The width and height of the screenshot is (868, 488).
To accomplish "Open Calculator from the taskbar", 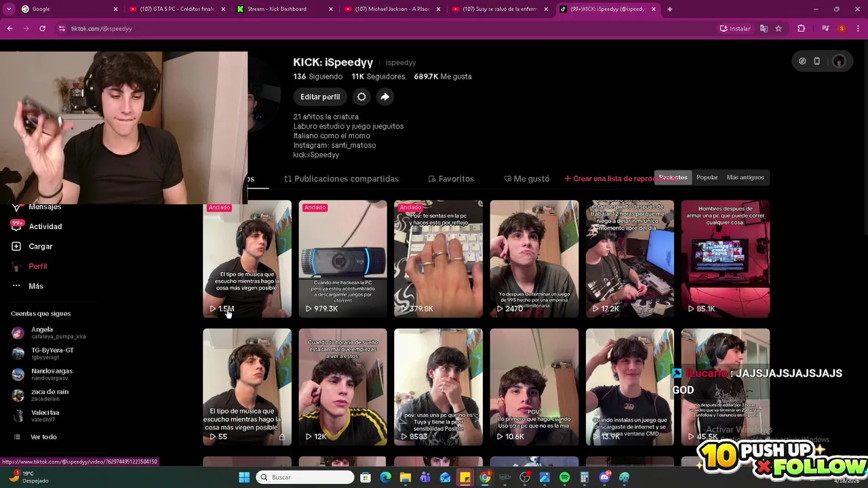I will point(585,477).
